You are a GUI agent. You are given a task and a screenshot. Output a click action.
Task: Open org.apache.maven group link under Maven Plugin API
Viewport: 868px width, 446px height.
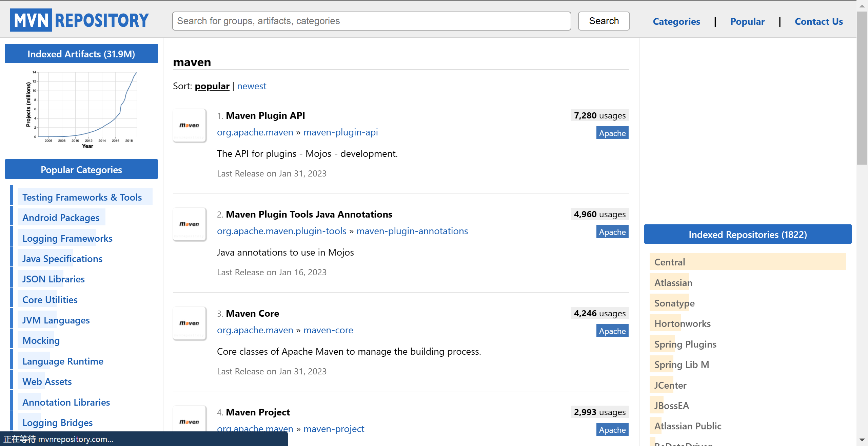point(255,132)
